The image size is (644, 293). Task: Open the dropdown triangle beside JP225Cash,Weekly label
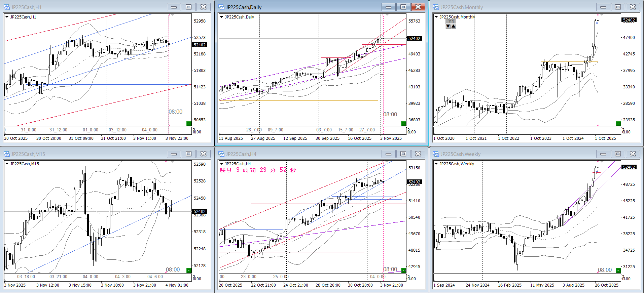[x=436, y=164]
